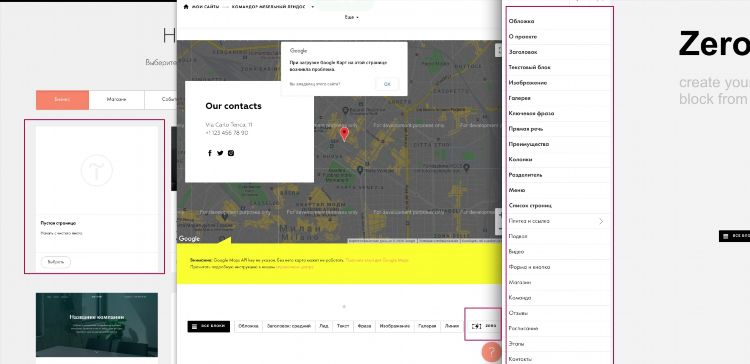Screen dimensions: 750x364
Task: Go home via house icon in breadcrumb
Action: [186, 7]
